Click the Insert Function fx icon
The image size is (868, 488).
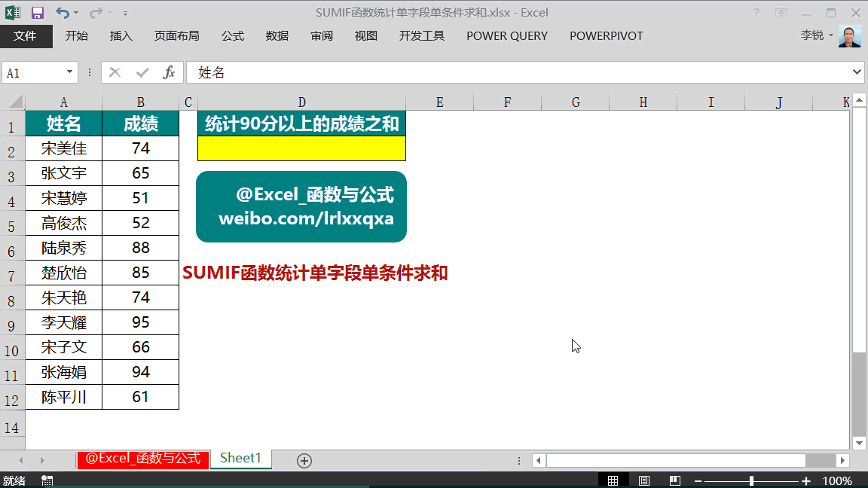click(170, 72)
